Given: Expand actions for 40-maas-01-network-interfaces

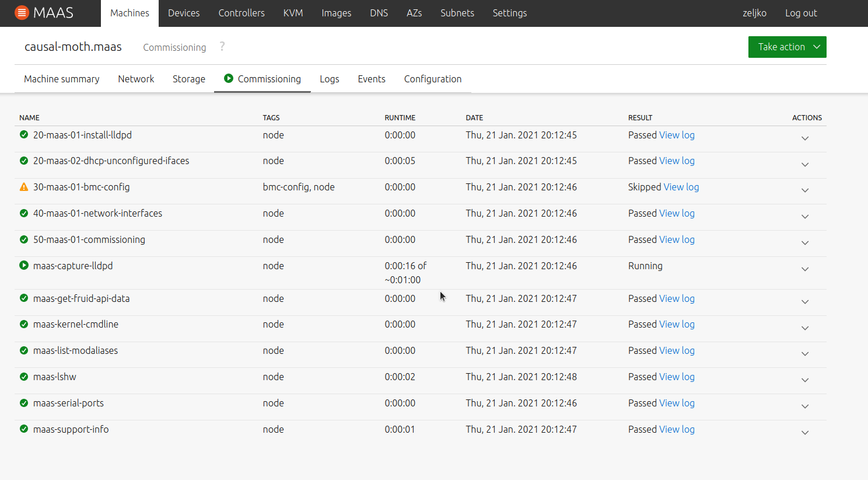Looking at the screenshot, I should [x=805, y=217].
